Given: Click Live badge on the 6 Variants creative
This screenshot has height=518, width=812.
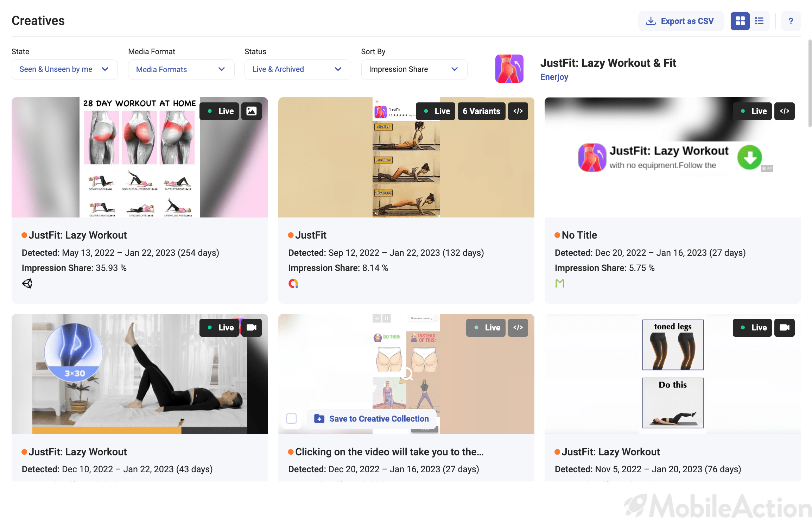Looking at the screenshot, I should point(436,111).
